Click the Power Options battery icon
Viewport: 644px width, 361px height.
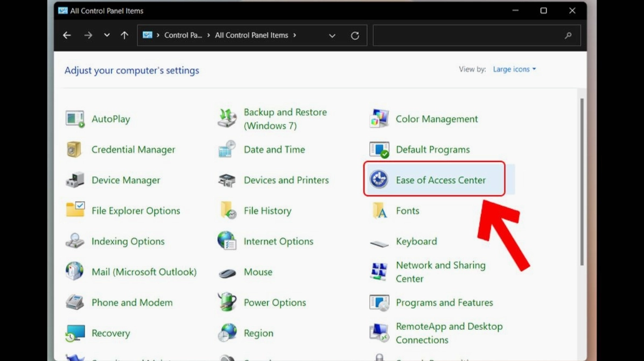click(x=227, y=302)
